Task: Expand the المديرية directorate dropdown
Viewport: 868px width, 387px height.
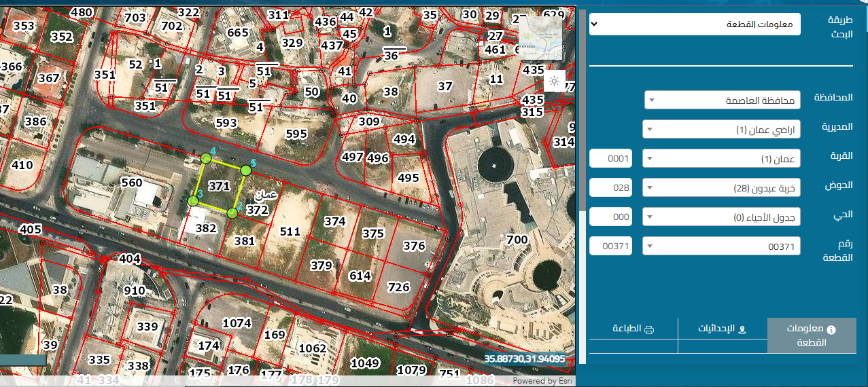Action: pyautogui.click(x=722, y=129)
